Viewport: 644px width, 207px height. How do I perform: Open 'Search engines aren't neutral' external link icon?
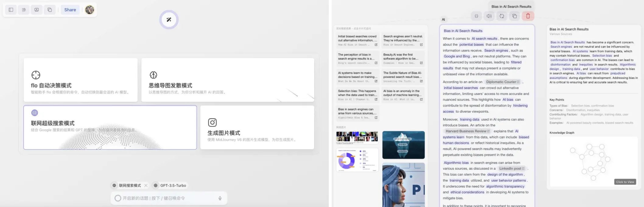[421, 45]
